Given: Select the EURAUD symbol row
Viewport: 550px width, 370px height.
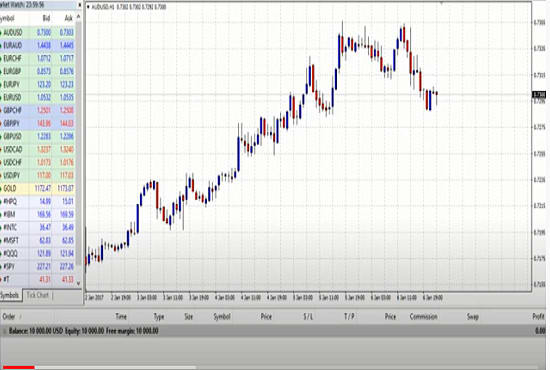Looking at the screenshot, I should click(38, 46).
